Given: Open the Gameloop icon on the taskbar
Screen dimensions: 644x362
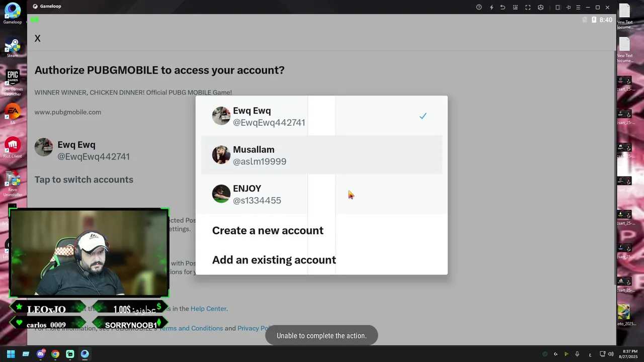Looking at the screenshot, I should pos(85,354).
